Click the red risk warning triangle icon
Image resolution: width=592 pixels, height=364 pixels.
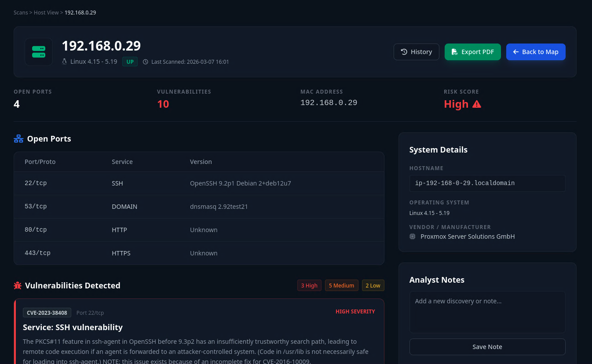[476, 104]
